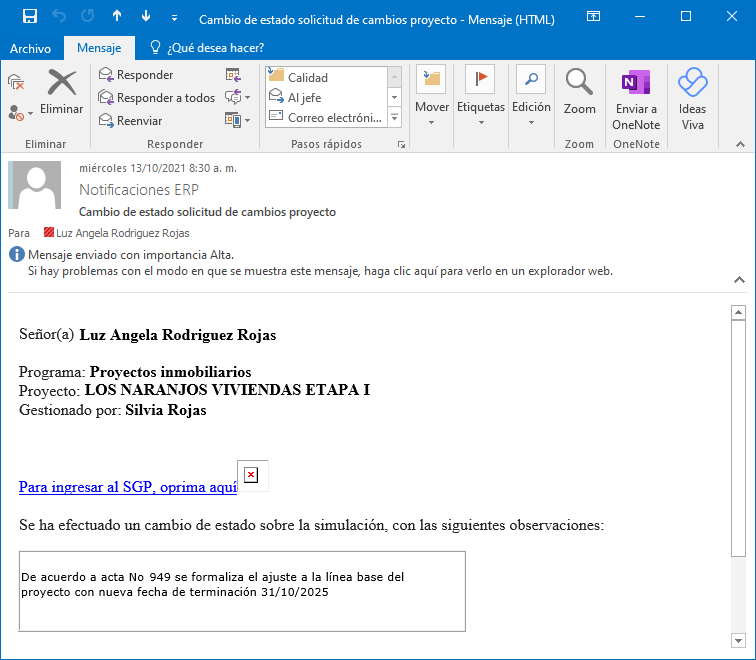Expand the quick steps gallery
This screenshot has height=660, width=756.
(394, 118)
